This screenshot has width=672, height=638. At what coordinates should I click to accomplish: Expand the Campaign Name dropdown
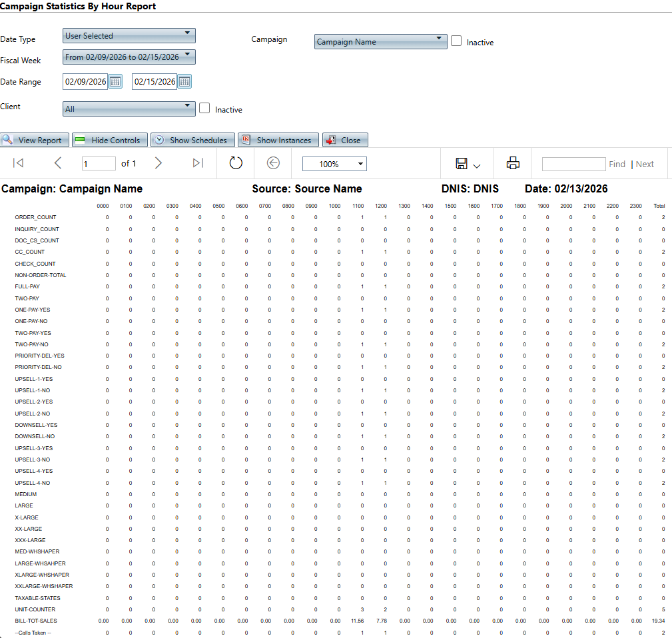pyautogui.click(x=380, y=42)
